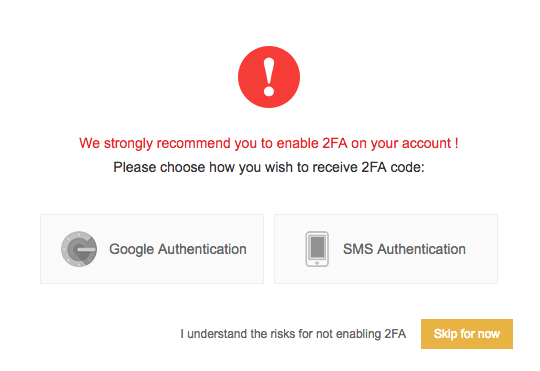
Task: Skip for now yellow button
Action: pos(467,334)
